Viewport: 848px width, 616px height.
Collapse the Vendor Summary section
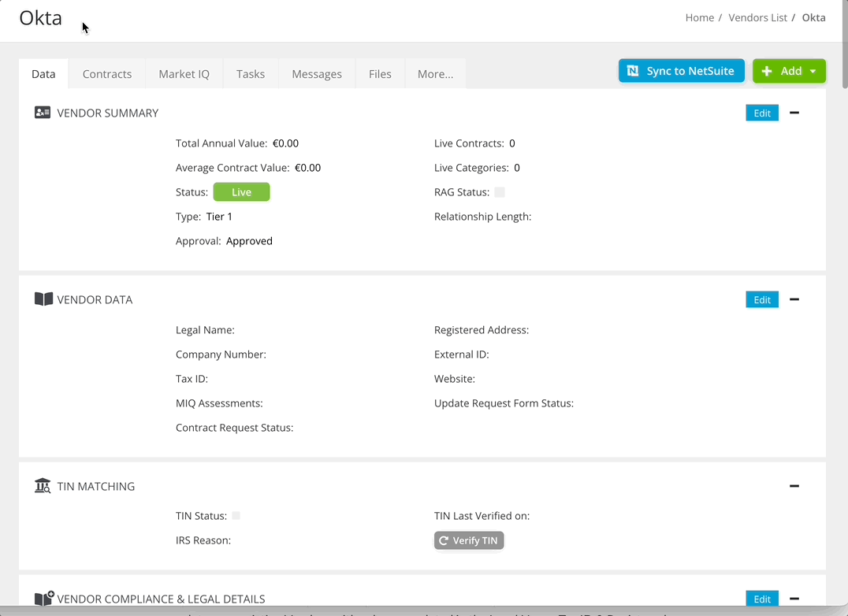pyautogui.click(x=794, y=113)
